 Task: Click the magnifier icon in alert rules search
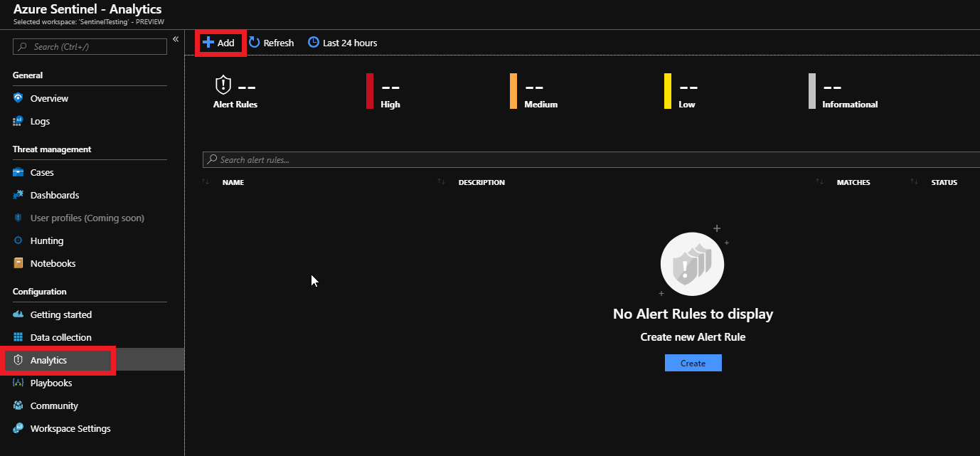click(x=213, y=159)
